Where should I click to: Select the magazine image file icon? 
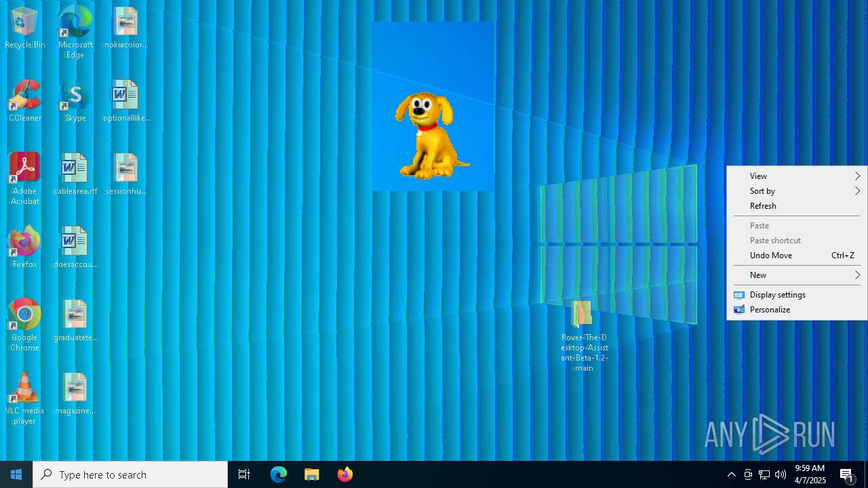[x=75, y=394]
